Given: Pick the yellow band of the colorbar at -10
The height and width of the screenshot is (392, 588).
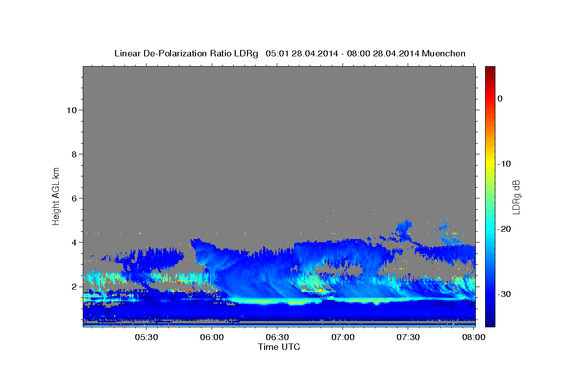Looking at the screenshot, I should 490,164.
